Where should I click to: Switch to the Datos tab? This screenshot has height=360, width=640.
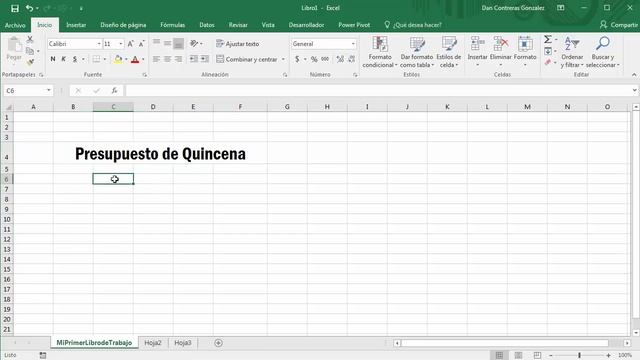(207, 25)
